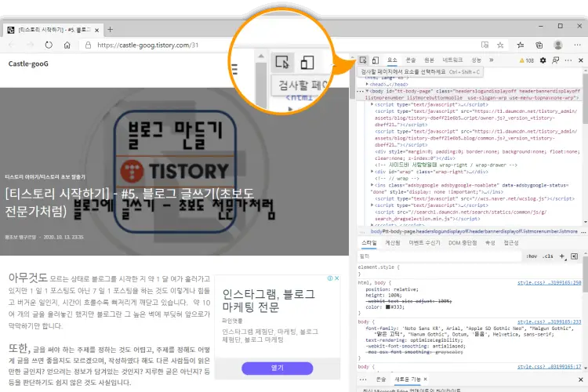This screenshot has height=392, width=588.
Task: Open the DevTools feedback icon
Action: (555, 60)
